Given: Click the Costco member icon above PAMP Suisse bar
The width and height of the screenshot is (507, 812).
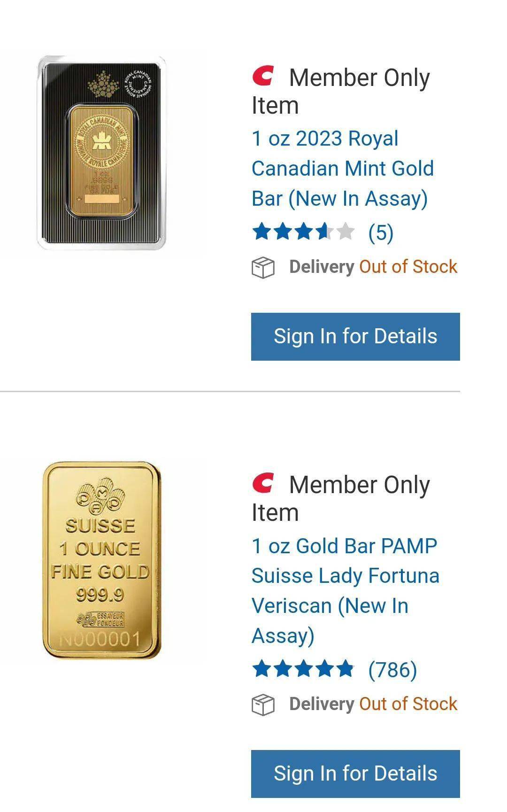Looking at the screenshot, I should pos(263,483).
